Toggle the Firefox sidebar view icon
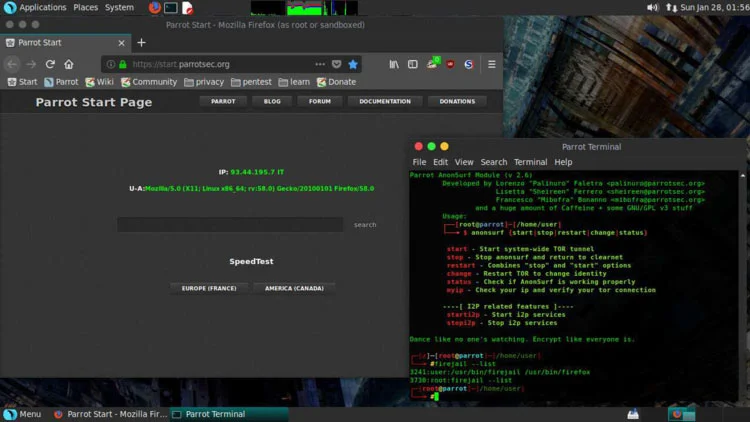 (x=413, y=64)
